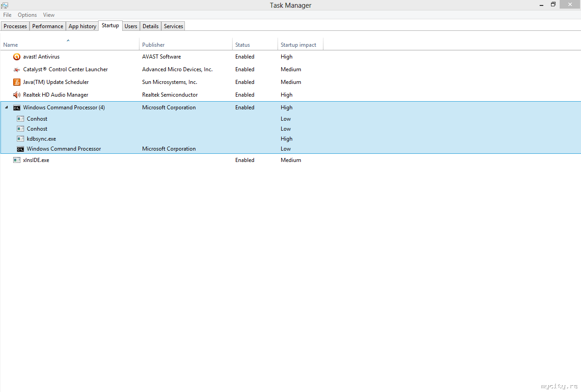This screenshot has width=581, height=392.
Task: Select the avast! Antivirus entry name
Action: click(41, 57)
